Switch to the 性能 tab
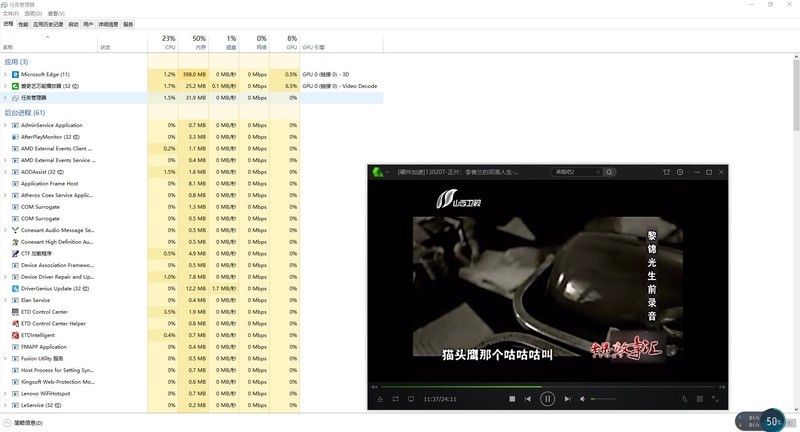 23,24
